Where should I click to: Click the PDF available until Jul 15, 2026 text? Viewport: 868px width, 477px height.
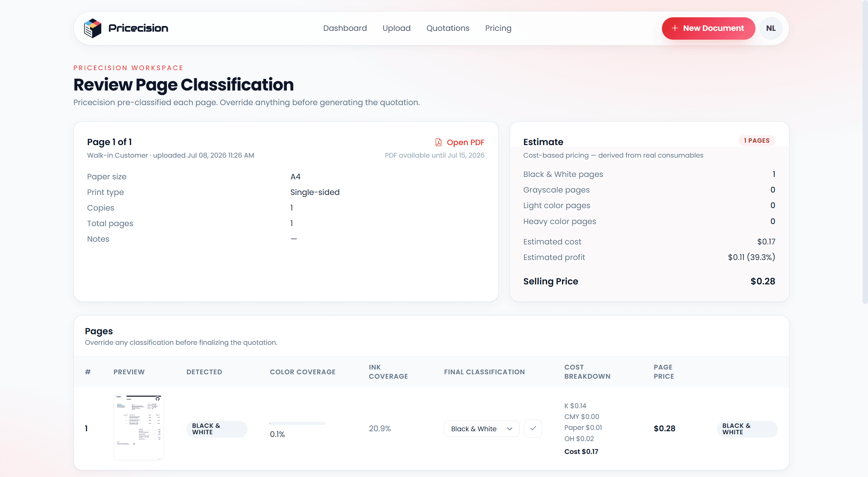tap(435, 155)
